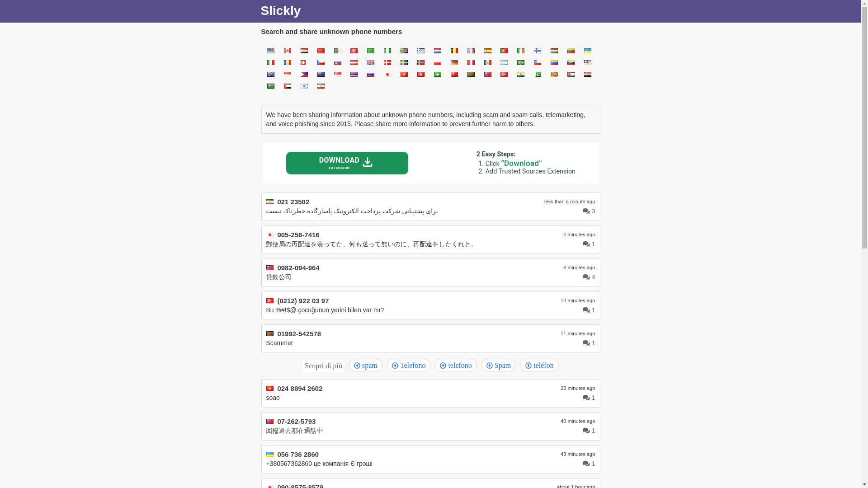Select the Saudi Arabia flag icon
868x488 pixels.
(270, 86)
